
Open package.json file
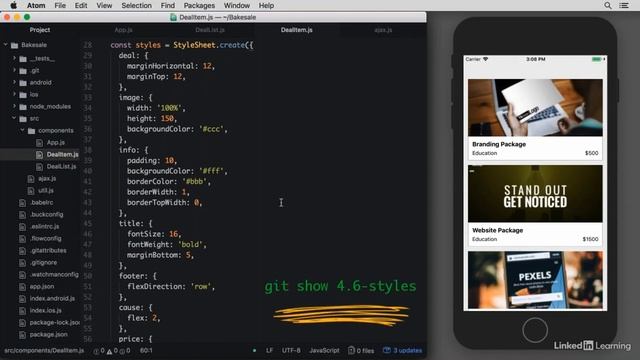tap(49, 335)
